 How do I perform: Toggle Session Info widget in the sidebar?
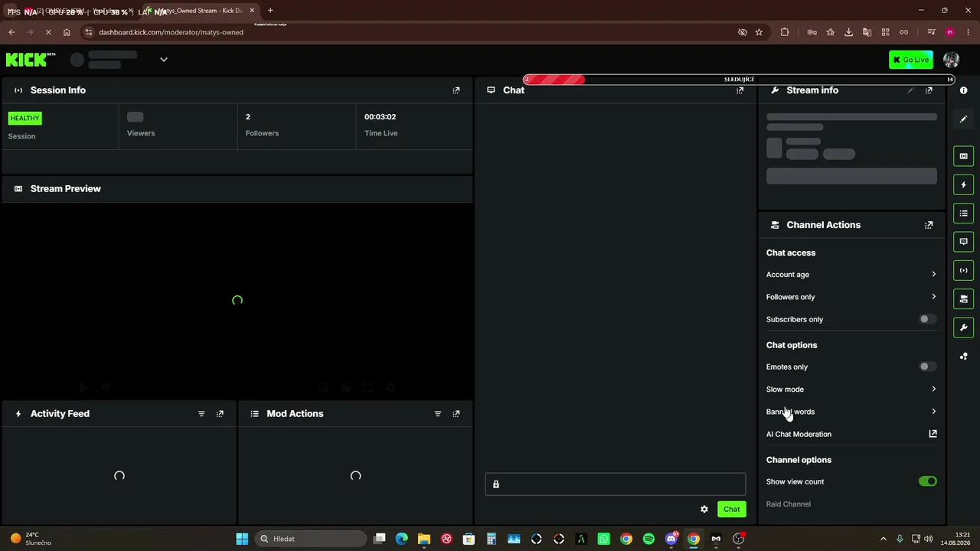[964, 270]
